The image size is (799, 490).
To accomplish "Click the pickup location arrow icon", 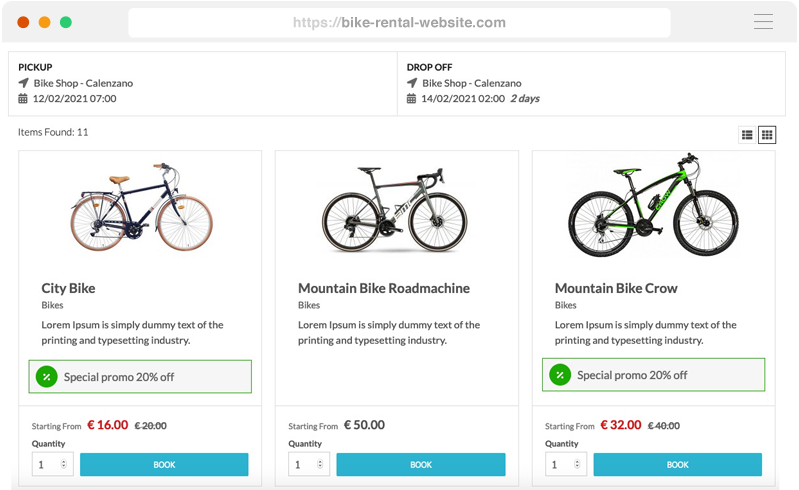I will [24, 83].
